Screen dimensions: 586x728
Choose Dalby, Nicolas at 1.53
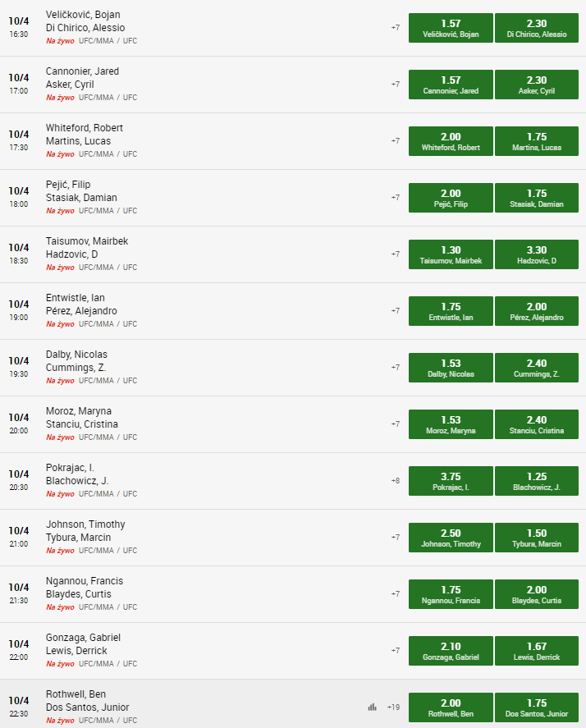click(x=451, y=368)
